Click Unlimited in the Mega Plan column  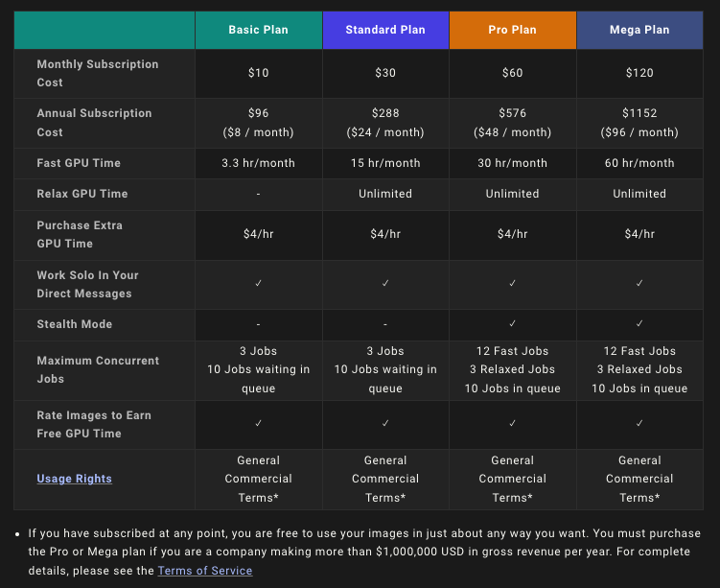(639, 194)
